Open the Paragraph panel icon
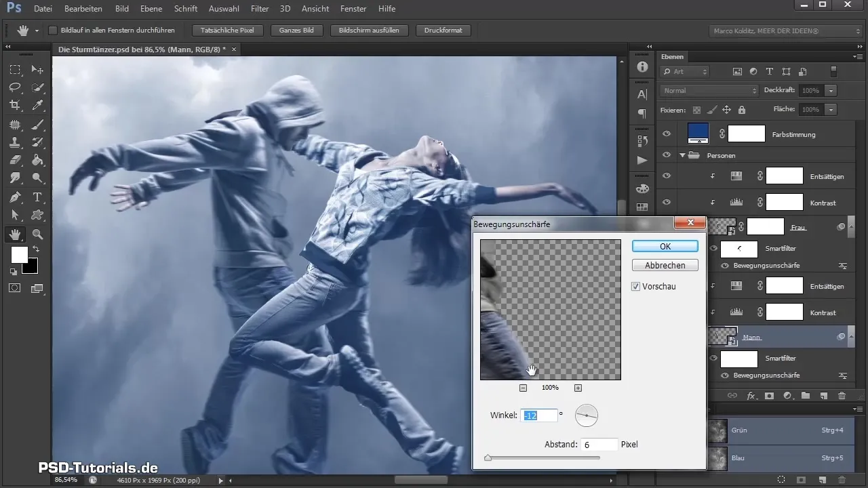 (642, 113)
